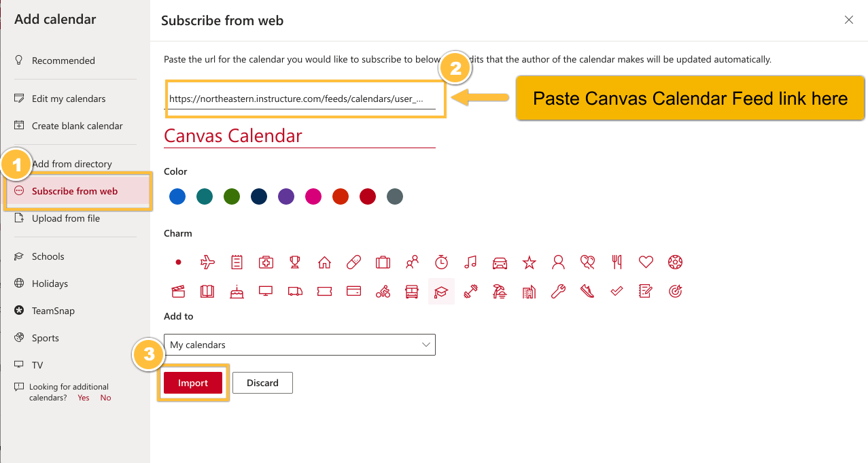Image resolution: width=868 pixels, height=463 pixels.
Task: Choose the bicycle charm
Action: pyautogui.click(x=383, y=291)
